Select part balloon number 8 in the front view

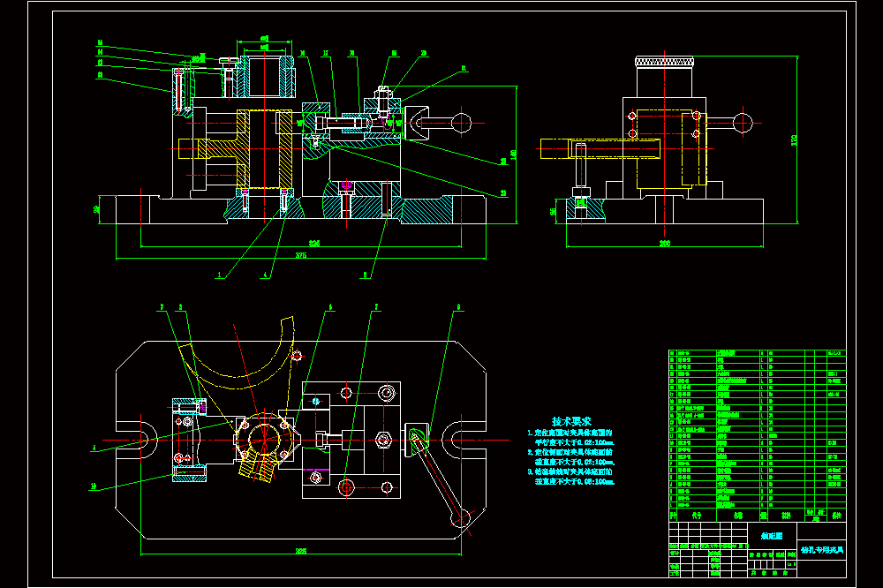[x=365, y=275]
